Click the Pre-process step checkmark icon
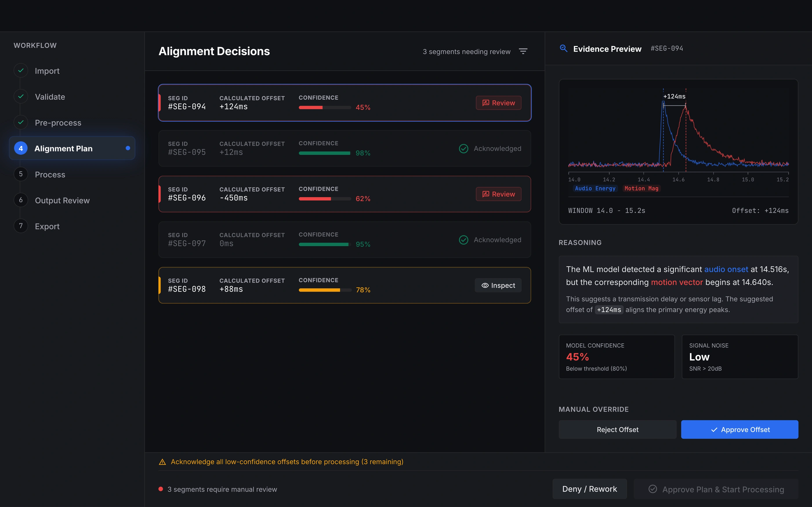Viewport: 812px width, 507px height. [21, 122]
